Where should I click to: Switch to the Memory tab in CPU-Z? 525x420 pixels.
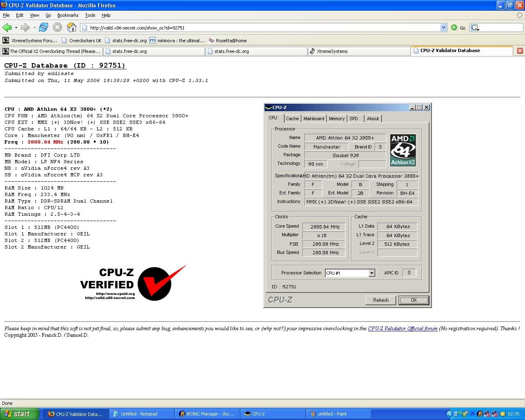[337, 119]
